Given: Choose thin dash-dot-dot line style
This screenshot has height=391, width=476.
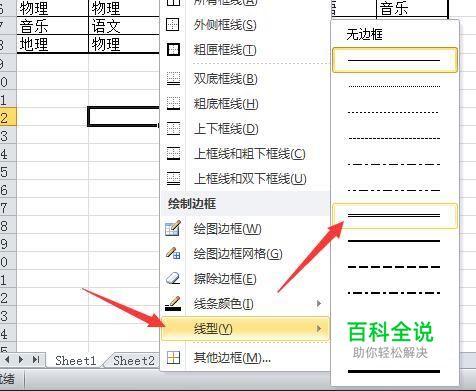Looking at the screenshot, I should pyautogui.click(x=395, y=190).
